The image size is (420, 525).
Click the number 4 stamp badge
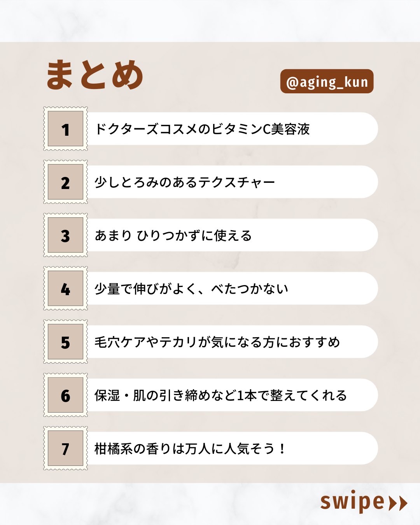pyautogui.click(x=65, y=289)
